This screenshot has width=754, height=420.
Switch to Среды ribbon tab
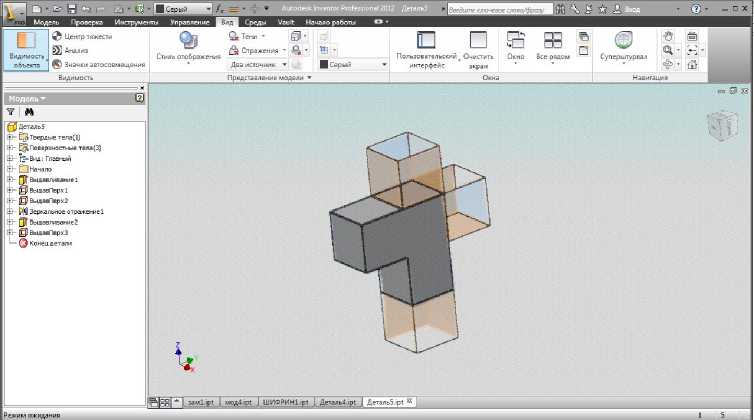[255, 22]
